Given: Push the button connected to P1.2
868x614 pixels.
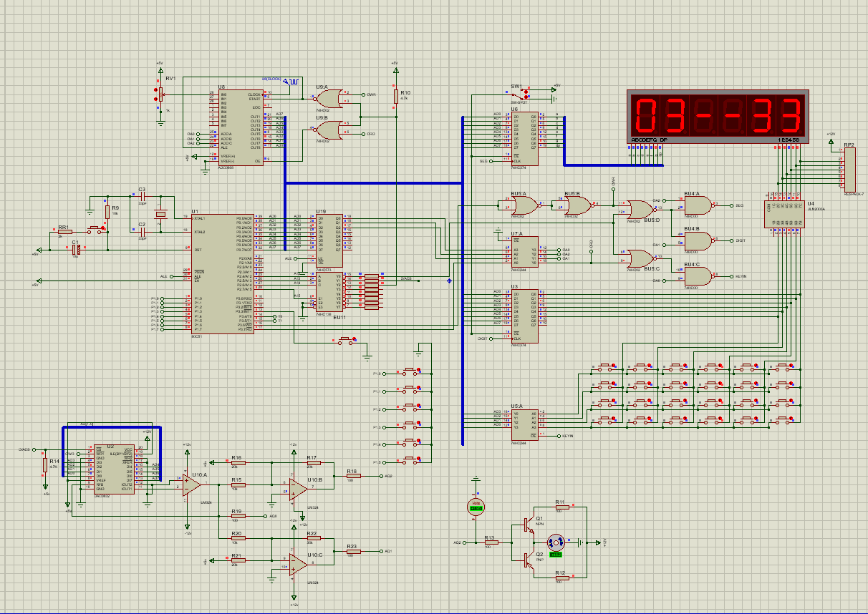Looking at the screenshot, I should [410, 409].
